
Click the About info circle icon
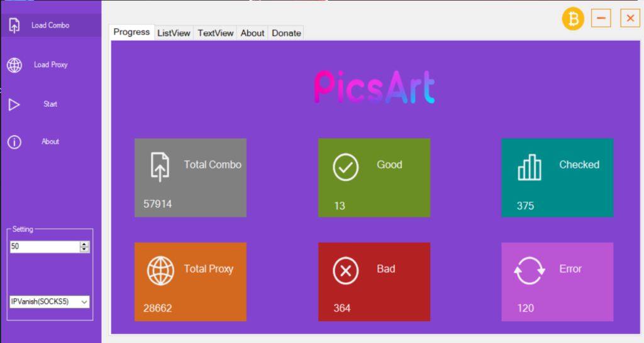coord(14,142)
